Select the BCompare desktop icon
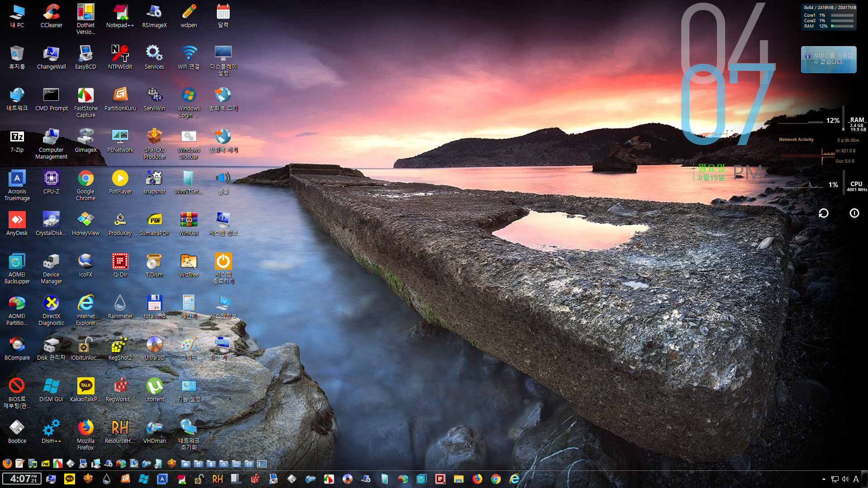Viewport: 868px width, 488px height. pyautogui.click(x=17, y=349)
